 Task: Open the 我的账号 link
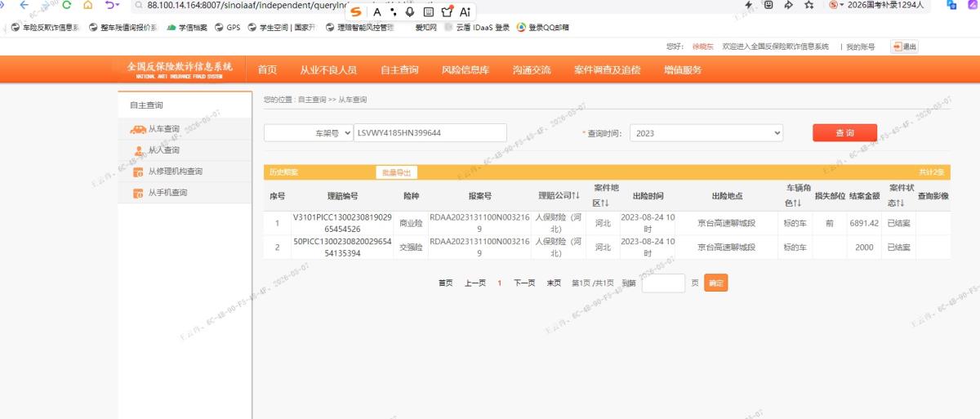click(x=861, y=47)
